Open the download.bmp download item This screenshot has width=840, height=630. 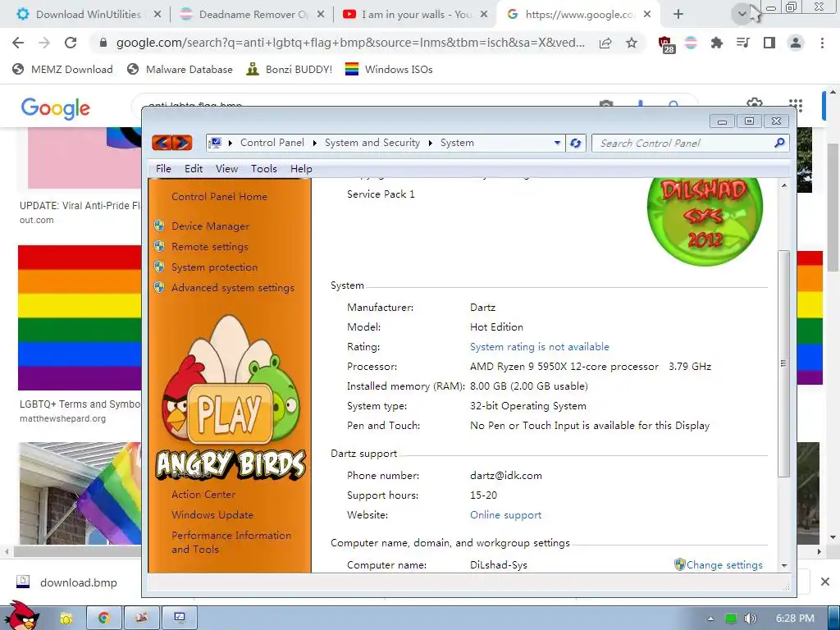click(68, 582)
